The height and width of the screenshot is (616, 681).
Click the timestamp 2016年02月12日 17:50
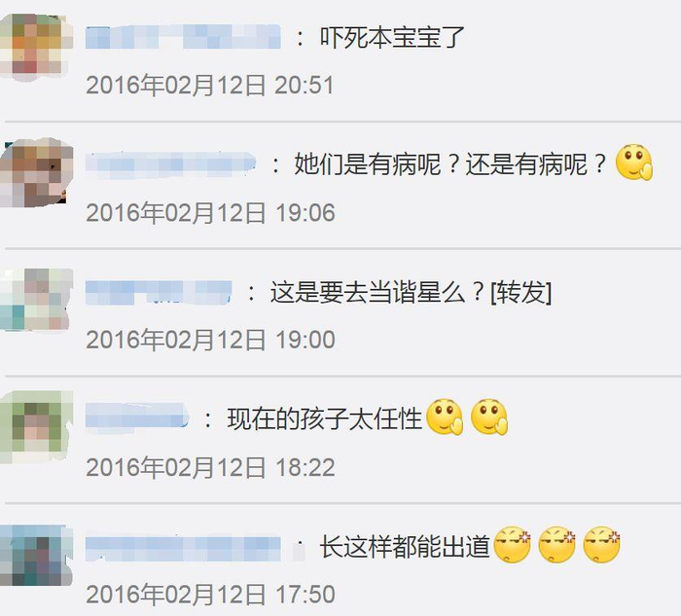pos(211,595)
